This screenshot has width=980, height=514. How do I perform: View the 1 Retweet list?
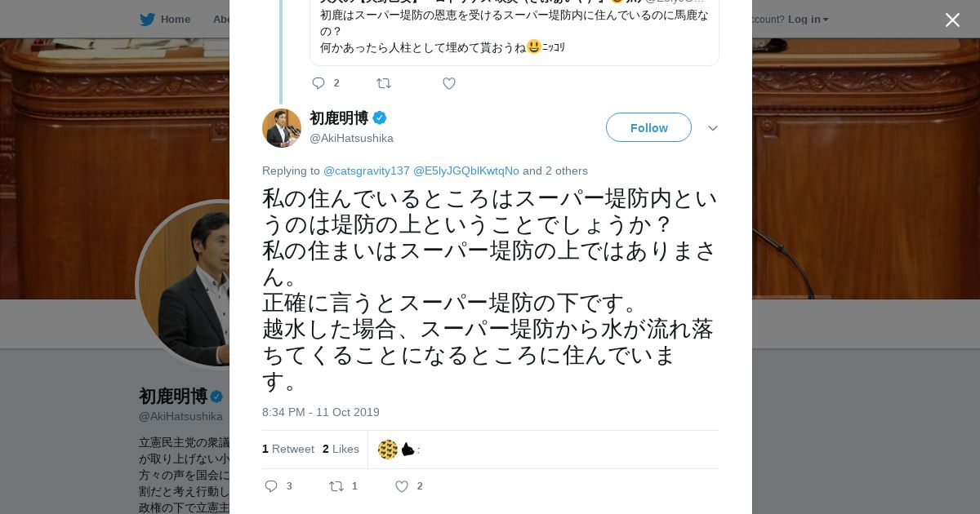click(x=287, y=449)
